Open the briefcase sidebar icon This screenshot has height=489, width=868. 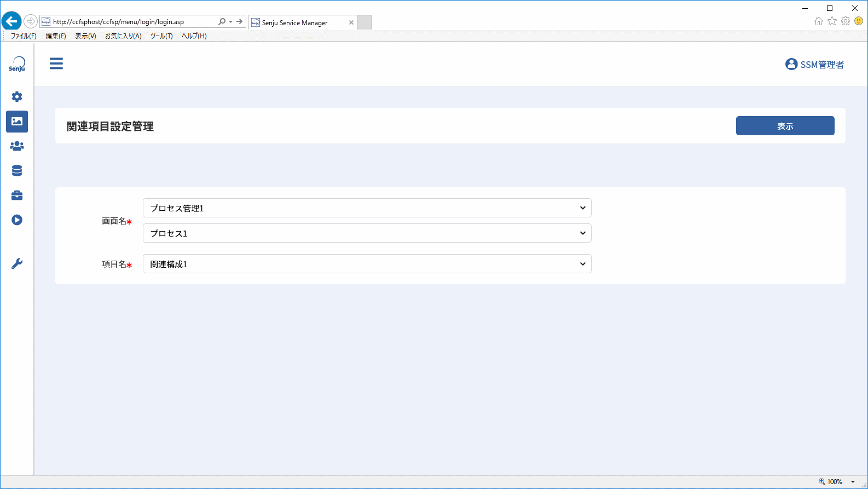tap(17, 195)
